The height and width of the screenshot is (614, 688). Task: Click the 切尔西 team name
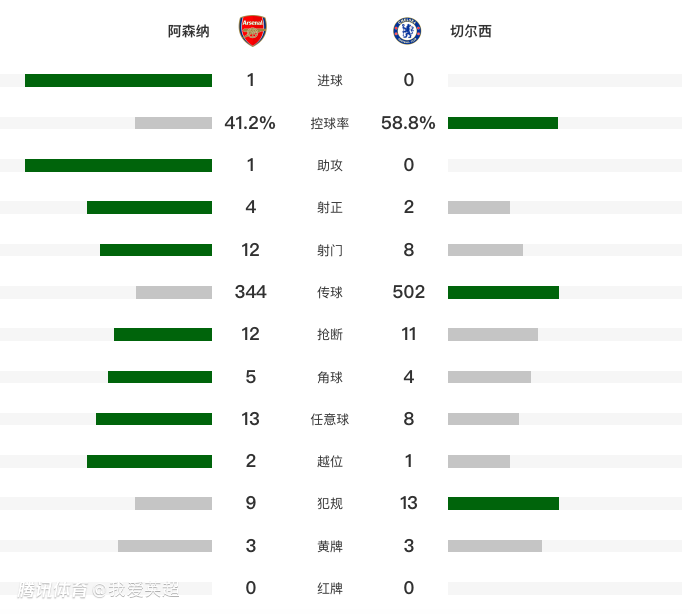tap(470, 31)
